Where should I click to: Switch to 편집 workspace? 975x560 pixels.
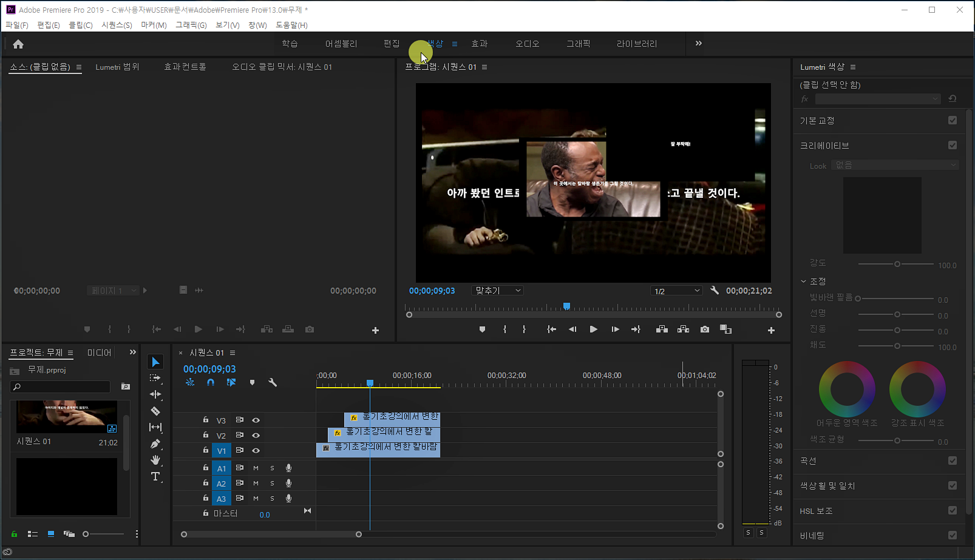tap(392, 44)
